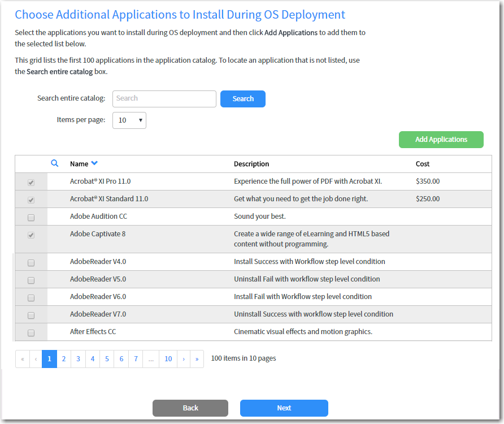This screenshot has width=504, height=424.
Task: Click Next to continue the wizard
Action: click(284, 408)
